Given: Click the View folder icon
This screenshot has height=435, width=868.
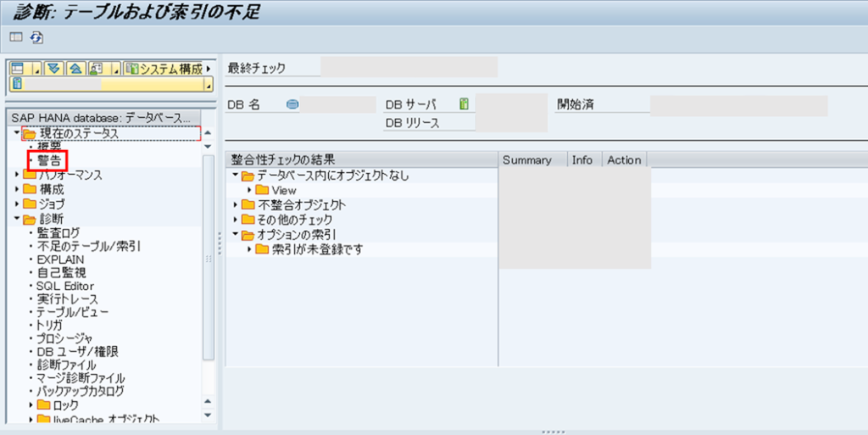Looking at the screenshot, I should tap(263, 190).
